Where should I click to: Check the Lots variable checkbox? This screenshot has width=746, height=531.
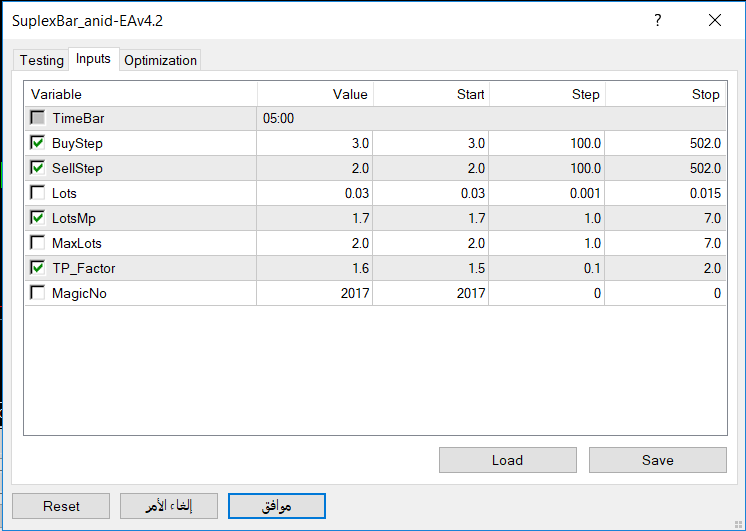click(x=38, y=193)
